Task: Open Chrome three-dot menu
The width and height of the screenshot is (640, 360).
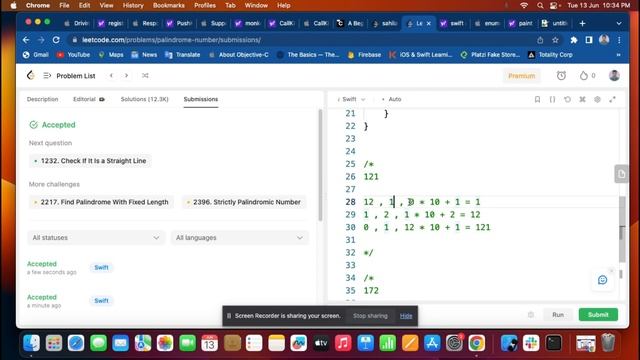Action: [619, 40]
